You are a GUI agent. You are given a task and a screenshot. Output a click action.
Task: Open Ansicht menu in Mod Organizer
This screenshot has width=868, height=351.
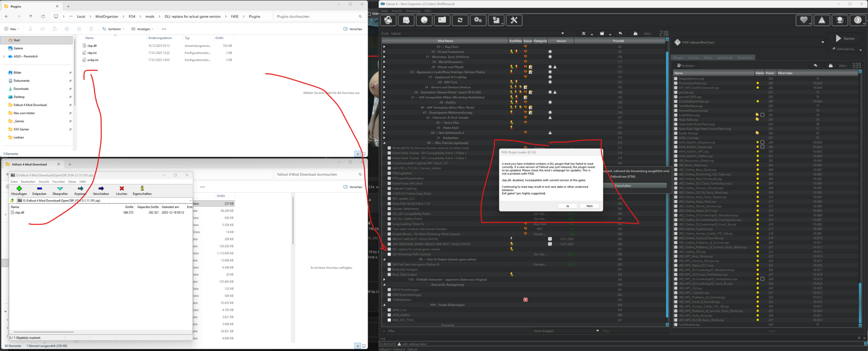coord(396,10)
